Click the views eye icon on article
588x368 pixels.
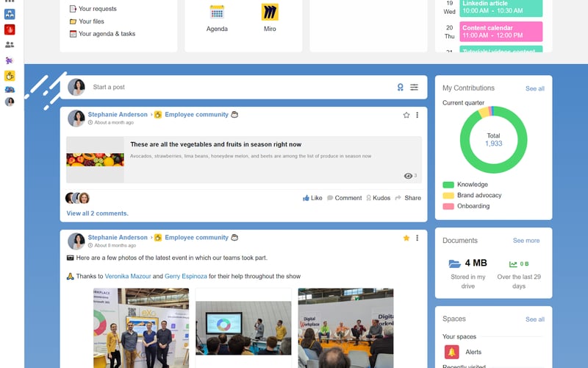[x=408, y=176]
